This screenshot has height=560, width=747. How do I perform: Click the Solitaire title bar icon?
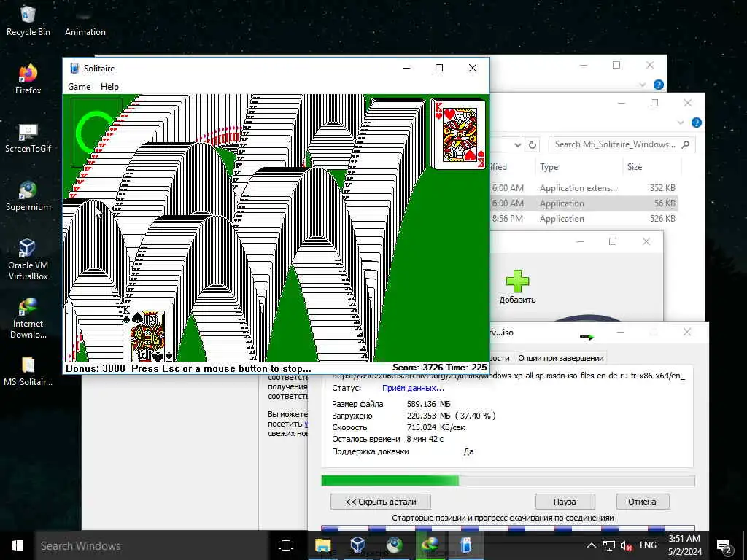click(x=74, y=68)
